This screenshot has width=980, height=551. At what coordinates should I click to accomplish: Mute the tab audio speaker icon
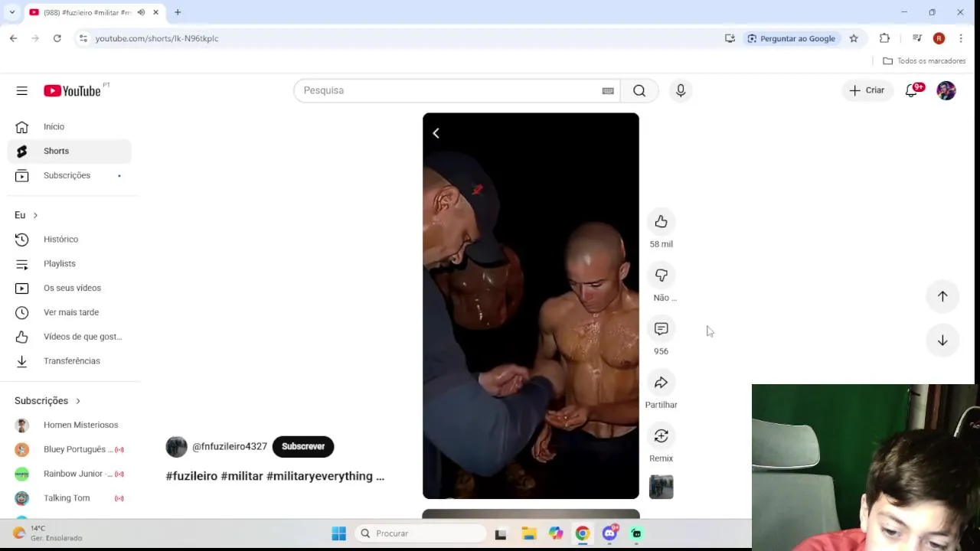click(141, 12)
